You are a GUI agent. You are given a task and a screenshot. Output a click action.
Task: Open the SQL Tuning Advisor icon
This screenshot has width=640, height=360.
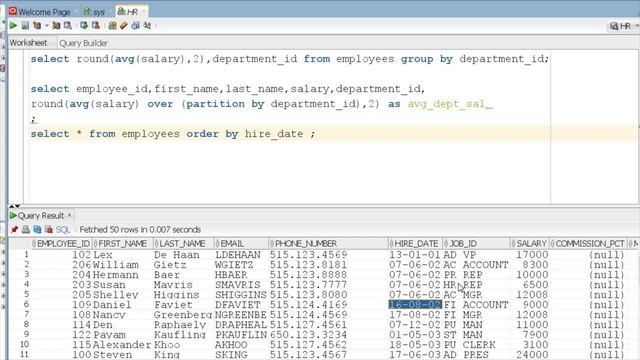(x=68, y=26)
